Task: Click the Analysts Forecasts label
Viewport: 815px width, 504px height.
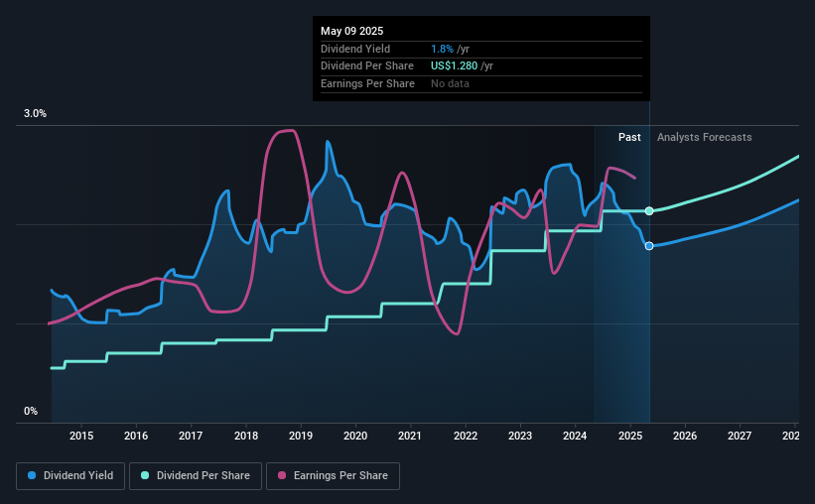Action: [x=704, y=137]
